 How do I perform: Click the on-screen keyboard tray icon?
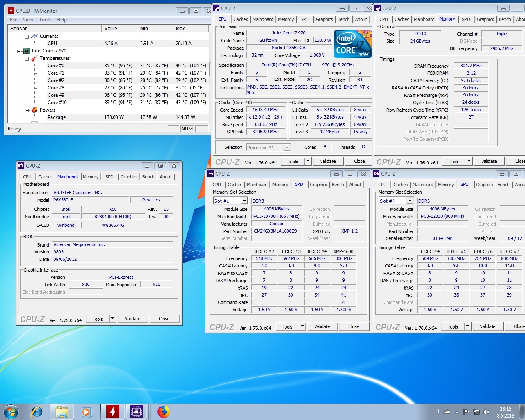point(447,411)
